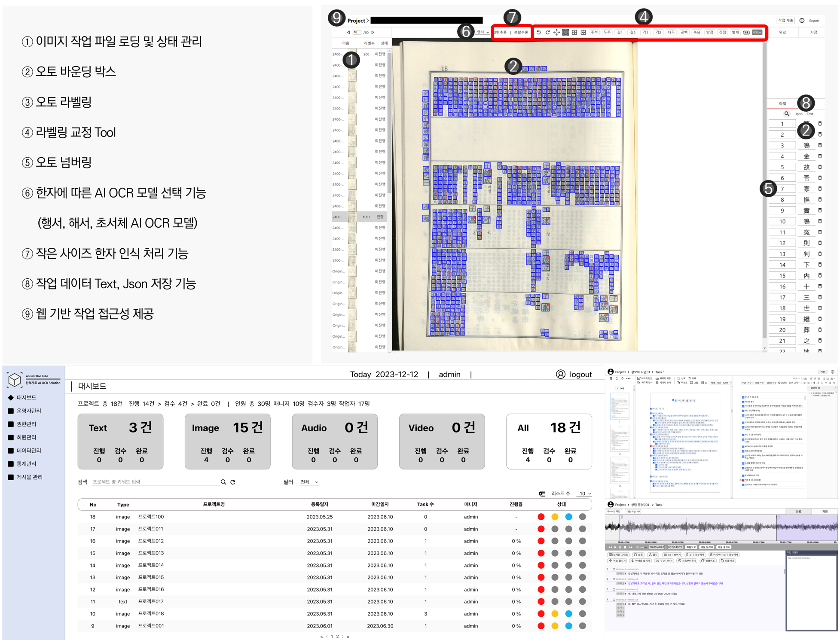Open the 전체 filter dropdown
This screenshot has width=840, height=640.
tap(309, 482)
